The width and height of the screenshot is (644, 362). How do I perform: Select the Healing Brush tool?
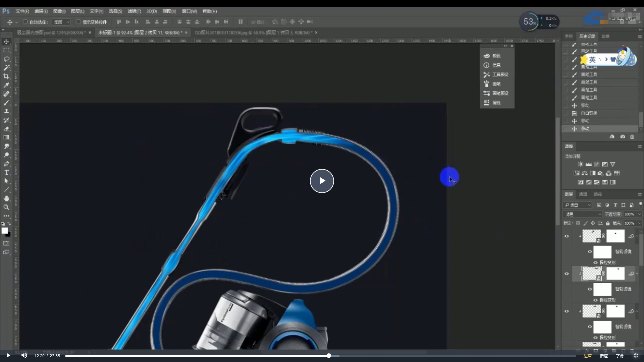6,94
